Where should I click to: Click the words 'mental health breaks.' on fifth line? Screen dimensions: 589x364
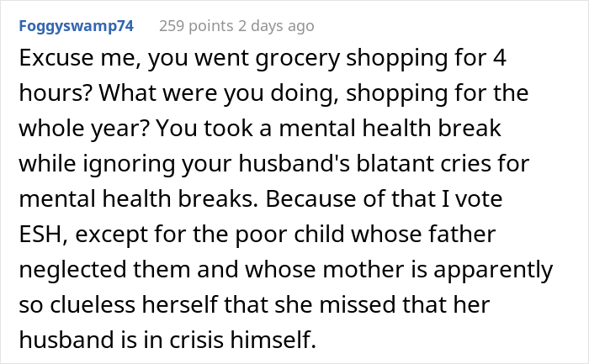(x=139, y=199)
